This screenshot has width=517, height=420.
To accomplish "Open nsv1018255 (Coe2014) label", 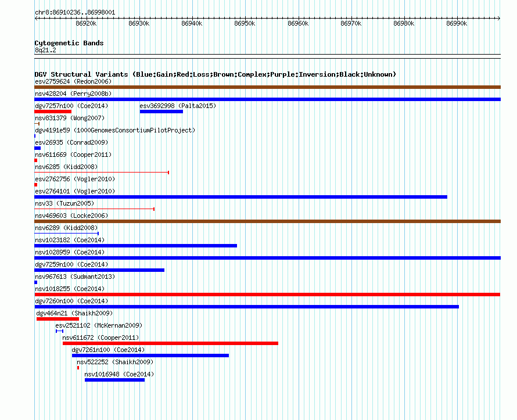I will click(x=70, y=289).
